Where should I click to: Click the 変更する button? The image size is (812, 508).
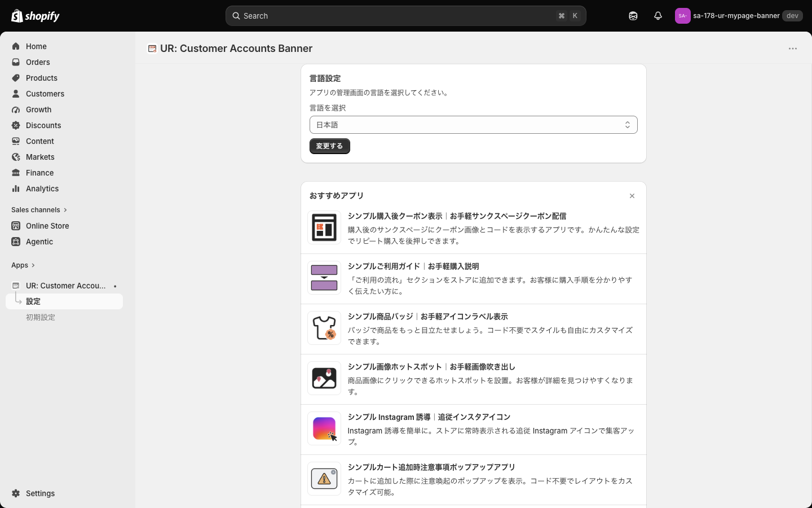click(x=330, y=146)
